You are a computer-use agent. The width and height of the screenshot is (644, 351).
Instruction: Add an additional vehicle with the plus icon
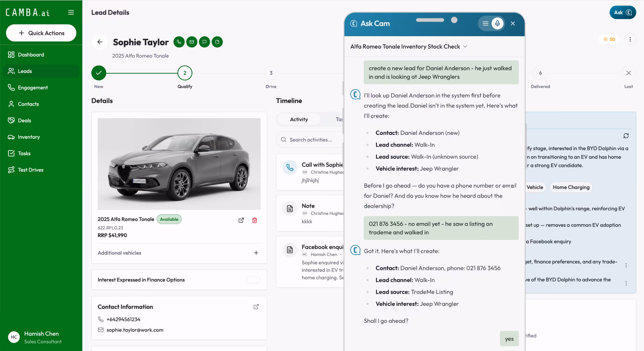pos(256,253)
